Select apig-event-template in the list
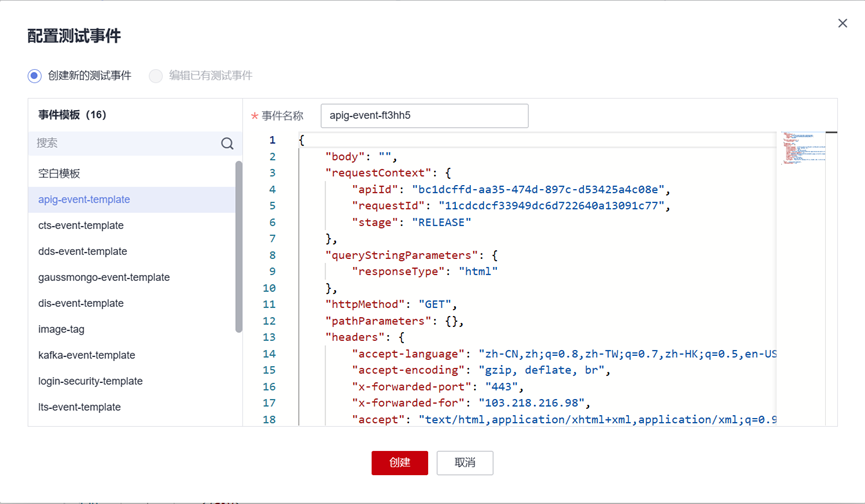Screen dimensions: 865x504 coord(84,199)
